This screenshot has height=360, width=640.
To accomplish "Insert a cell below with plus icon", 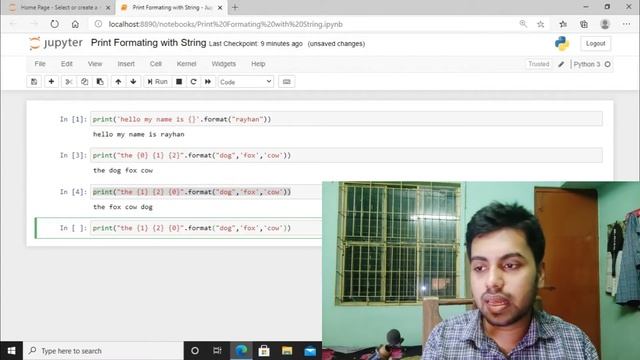I will pyautogui.click(x=51, y=82).
